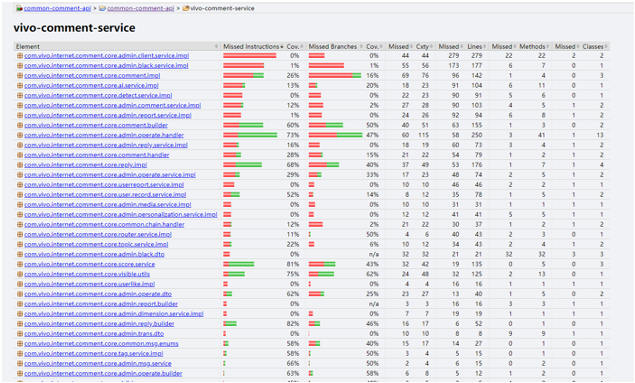Open the core.admin.trans.dto package link
Screen dimensions: 635x383
(x=94, y=334)
